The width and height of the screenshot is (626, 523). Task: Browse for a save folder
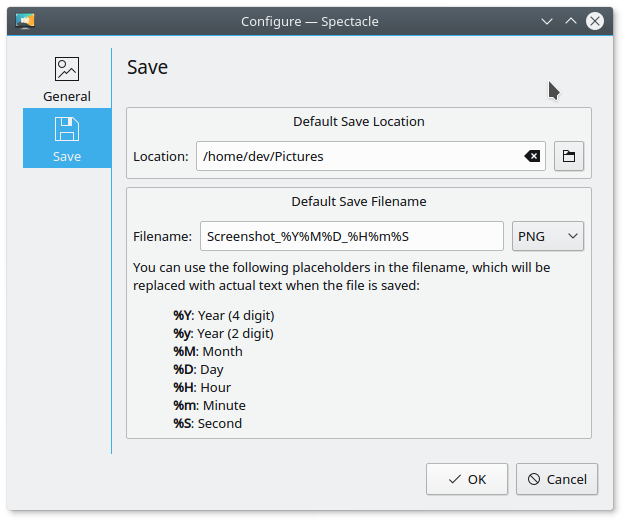click(x=569, y=156)
